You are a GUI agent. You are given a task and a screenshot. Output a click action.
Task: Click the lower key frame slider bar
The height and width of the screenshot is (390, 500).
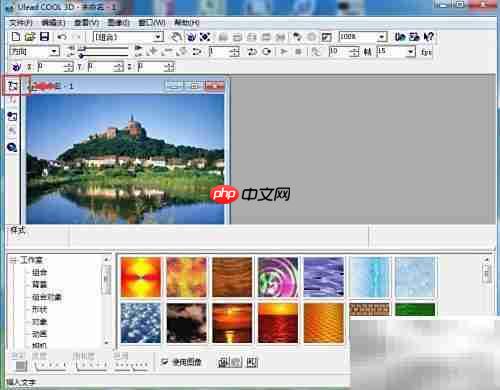pos(103,55)
